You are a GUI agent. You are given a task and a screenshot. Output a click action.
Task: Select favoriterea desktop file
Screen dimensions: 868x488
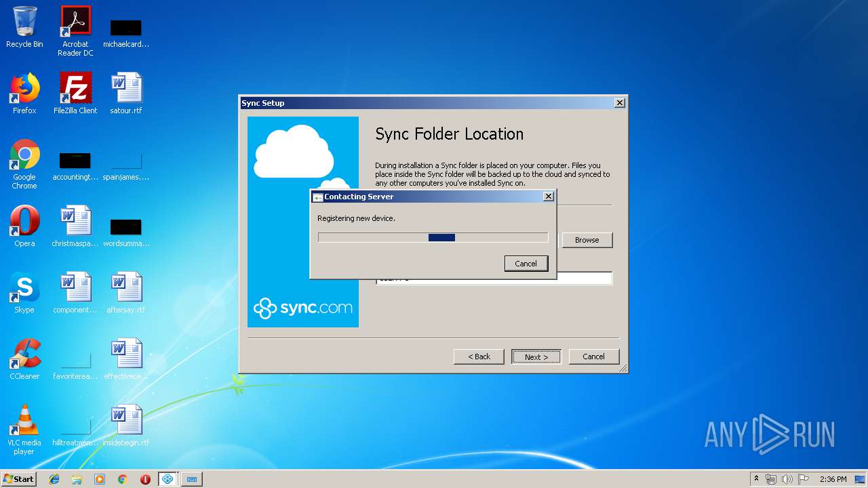pos(75,366)
